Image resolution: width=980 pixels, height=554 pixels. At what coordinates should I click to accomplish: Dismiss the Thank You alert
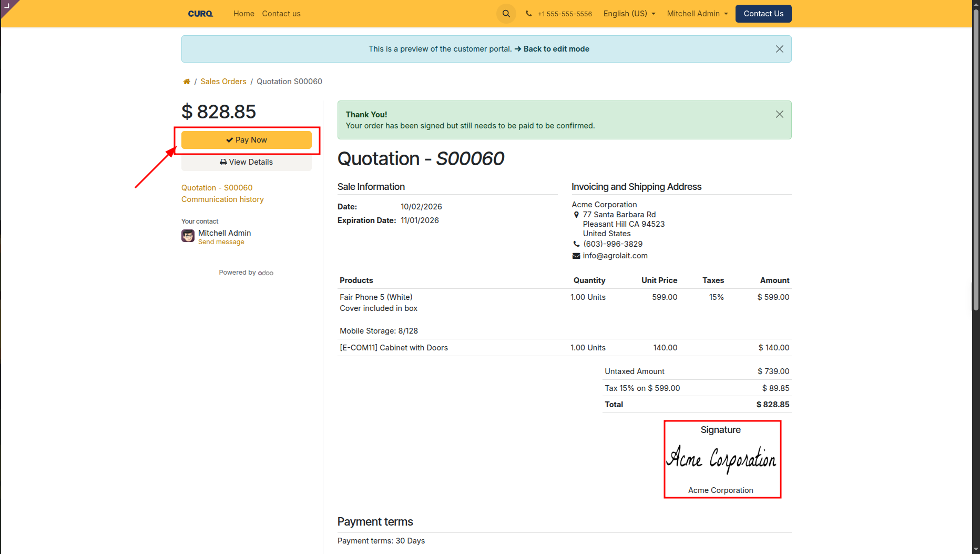tap(779, 114)
